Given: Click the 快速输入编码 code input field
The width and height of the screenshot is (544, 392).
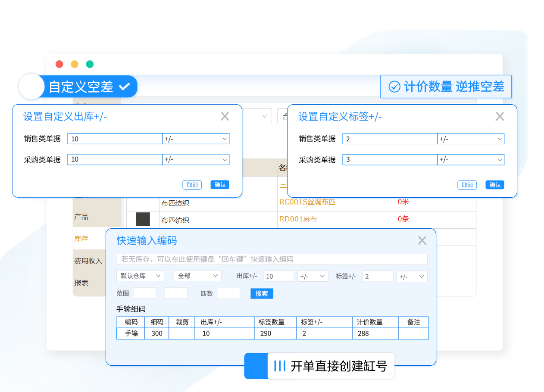Looking at the screenshot, I should pyautogui.click(x=272, y=259).
